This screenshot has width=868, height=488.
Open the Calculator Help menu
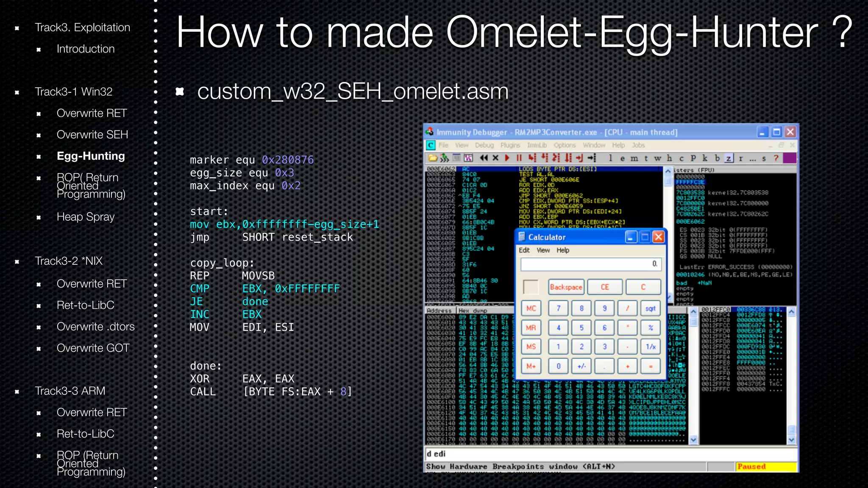pos(563,250)
